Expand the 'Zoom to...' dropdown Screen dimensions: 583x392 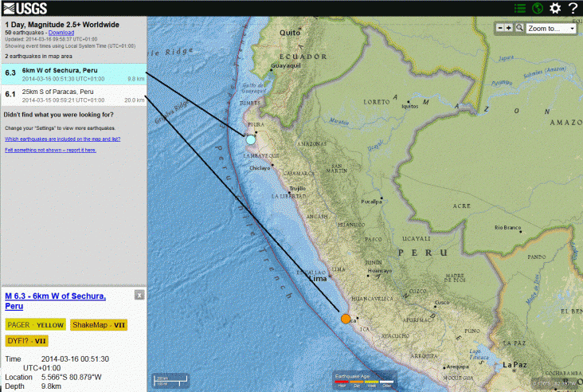pos(551,28)
